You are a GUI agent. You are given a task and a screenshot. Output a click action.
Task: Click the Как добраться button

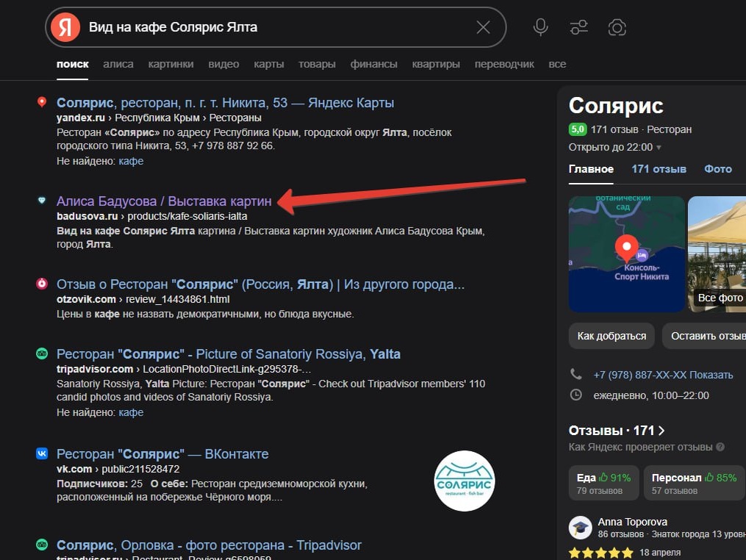[611, 336]
